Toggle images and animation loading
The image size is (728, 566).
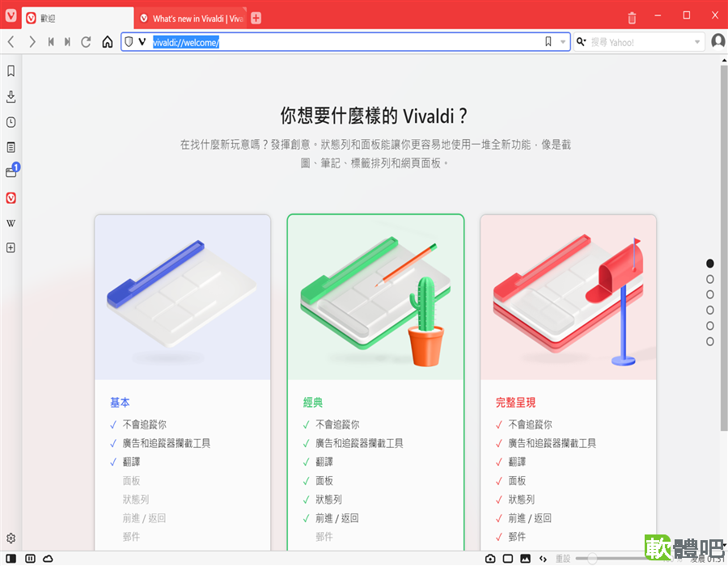coord(525,559)
